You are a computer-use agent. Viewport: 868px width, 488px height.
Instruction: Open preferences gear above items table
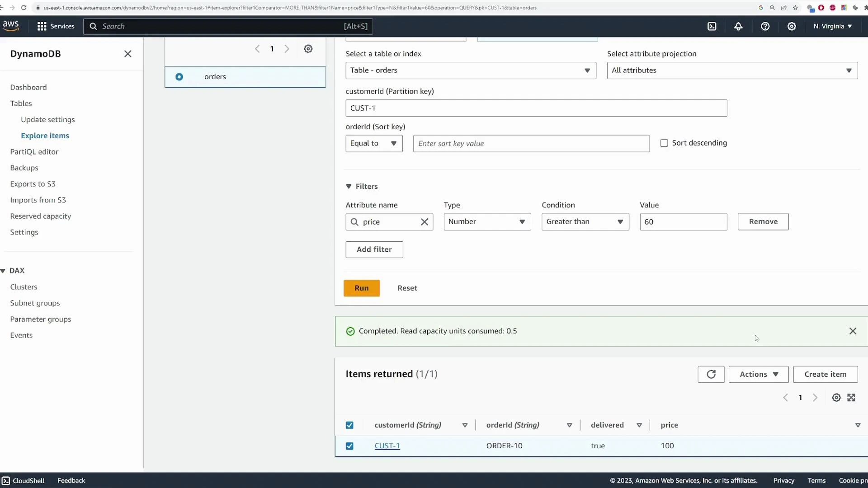point(836,398)
